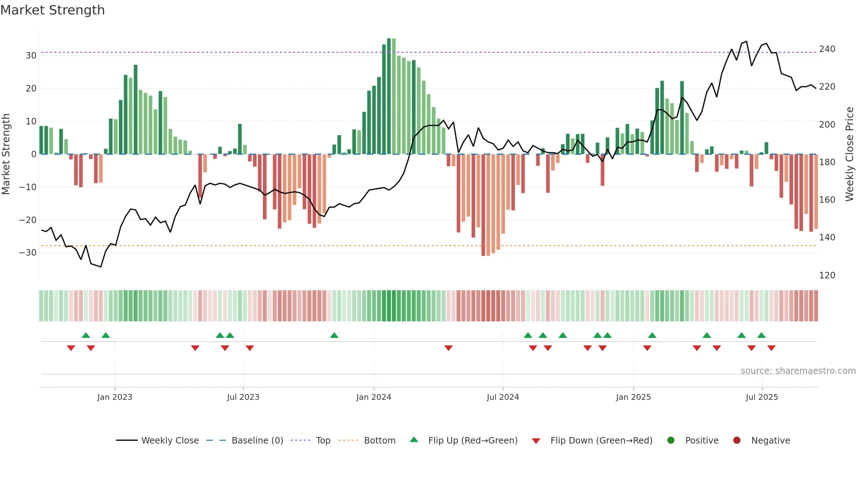Click the 'Jan 2025' axis label
The height and width of the screenshot is (488, 868).
tap(633, 397)
